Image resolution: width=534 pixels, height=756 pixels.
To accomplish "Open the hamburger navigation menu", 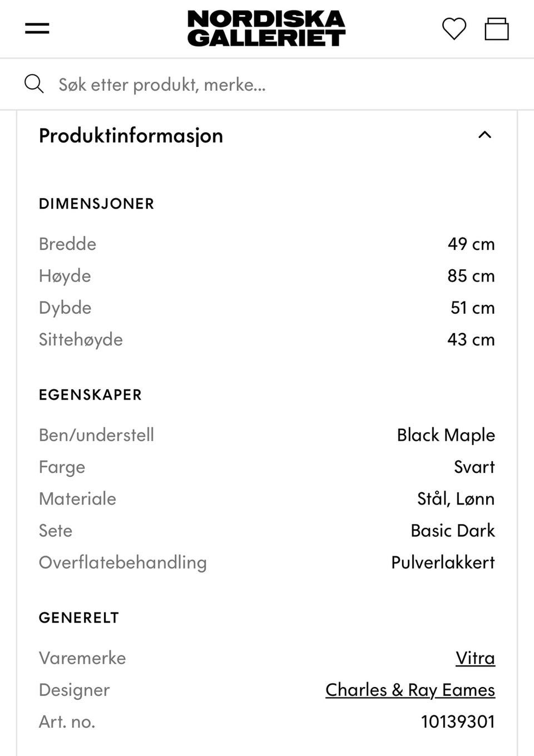I will point(37,28).
